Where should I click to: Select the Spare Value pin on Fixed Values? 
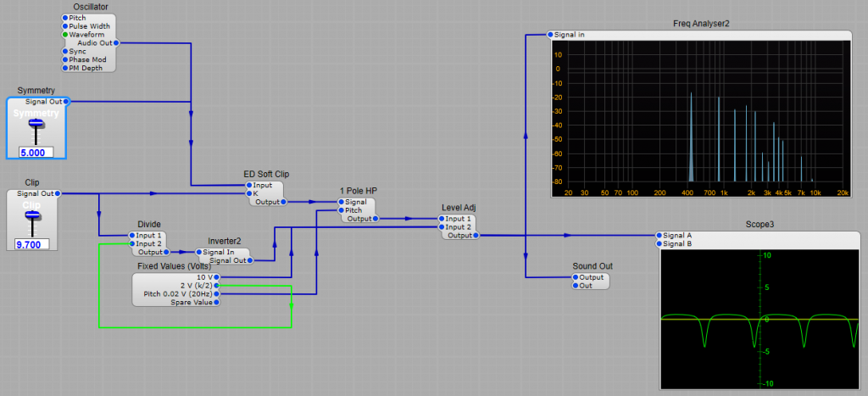coord(217,302)
